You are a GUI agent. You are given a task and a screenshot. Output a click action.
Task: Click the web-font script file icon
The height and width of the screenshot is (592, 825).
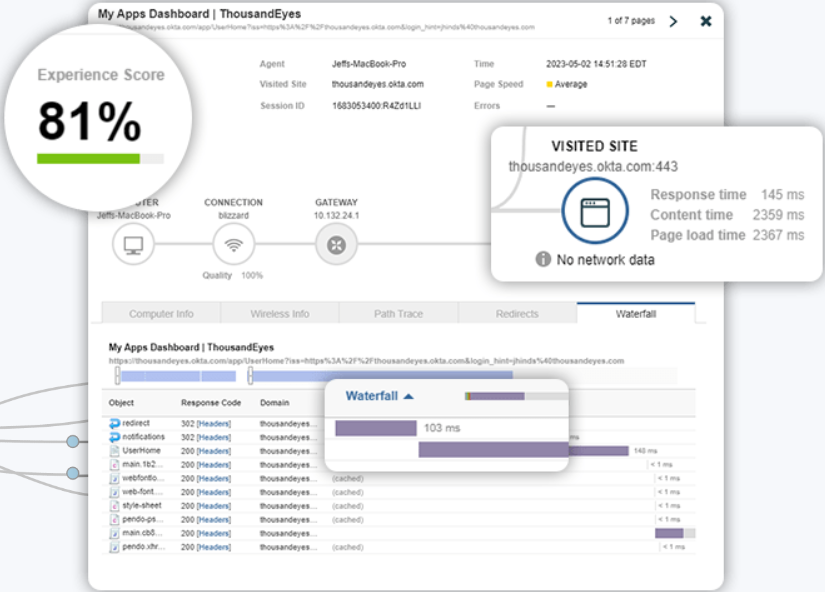pyautogui.click(x=114, y=492)
